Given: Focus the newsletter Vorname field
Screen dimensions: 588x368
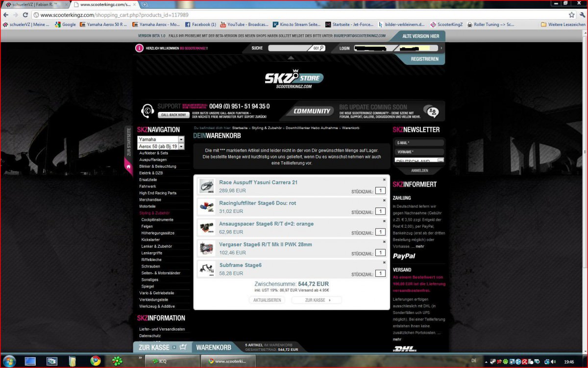Looking at the screenshot, I should click(419, 152).
